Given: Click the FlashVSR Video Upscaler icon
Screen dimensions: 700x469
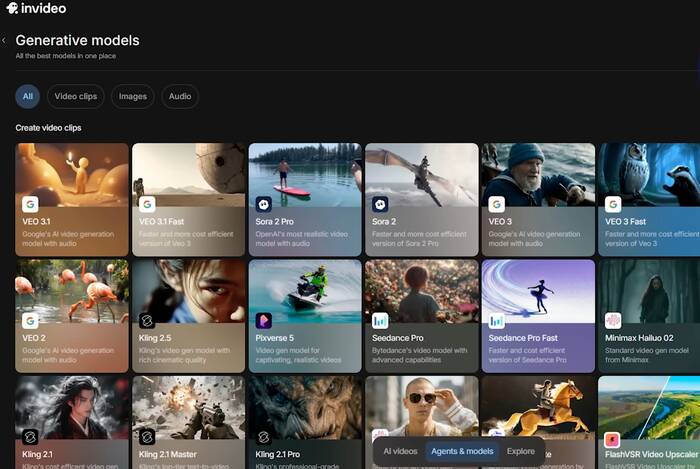Looking at the screenshot, I should (613, 440).
